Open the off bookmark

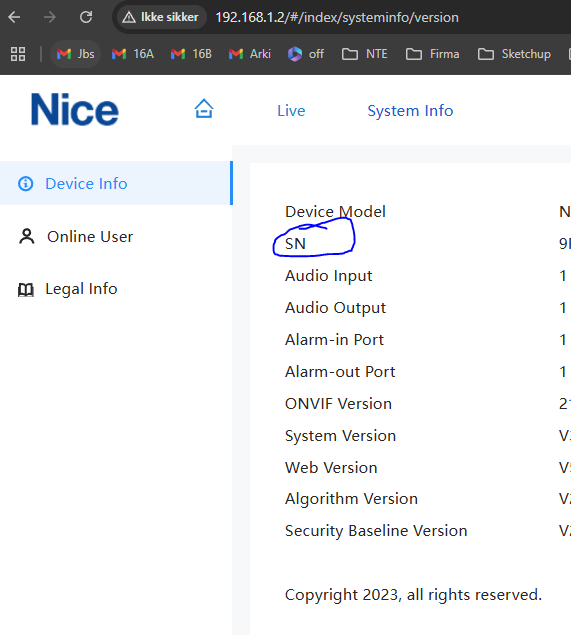pyautogui.click(x=306, y=54)
